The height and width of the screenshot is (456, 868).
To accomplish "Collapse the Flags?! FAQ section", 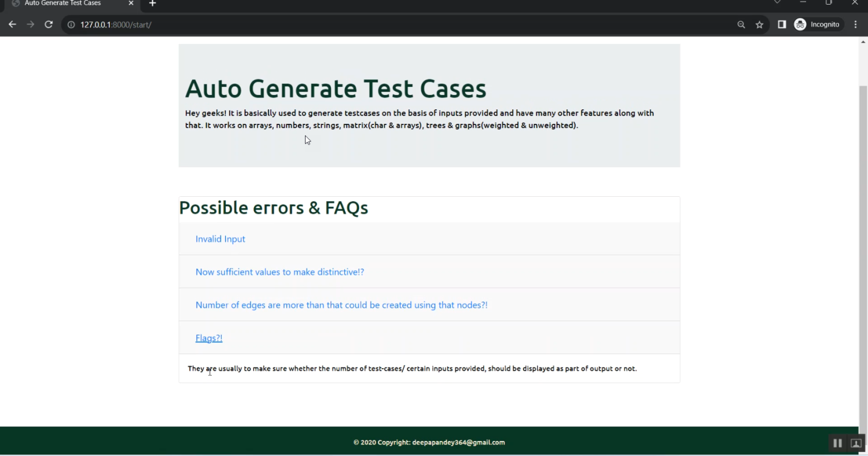I will (x=209, y=338).
